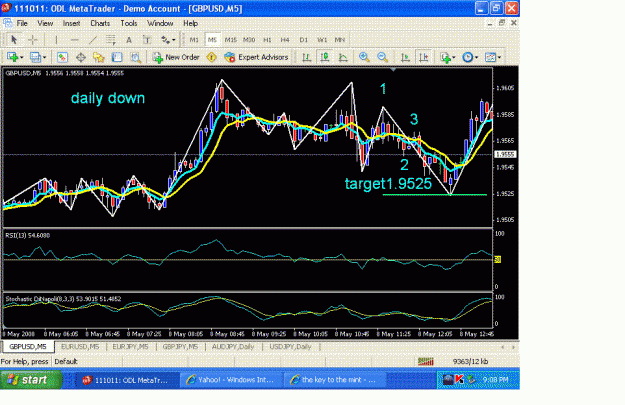Open the Help menu

pyautogui.click(x=191, y=23)
